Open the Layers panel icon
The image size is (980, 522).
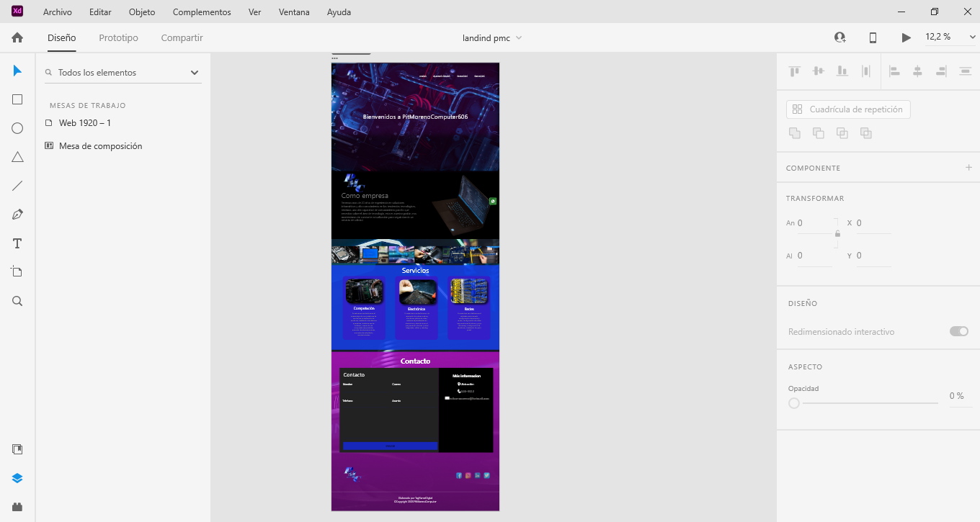pyautogui.click(x=17, y=478)
